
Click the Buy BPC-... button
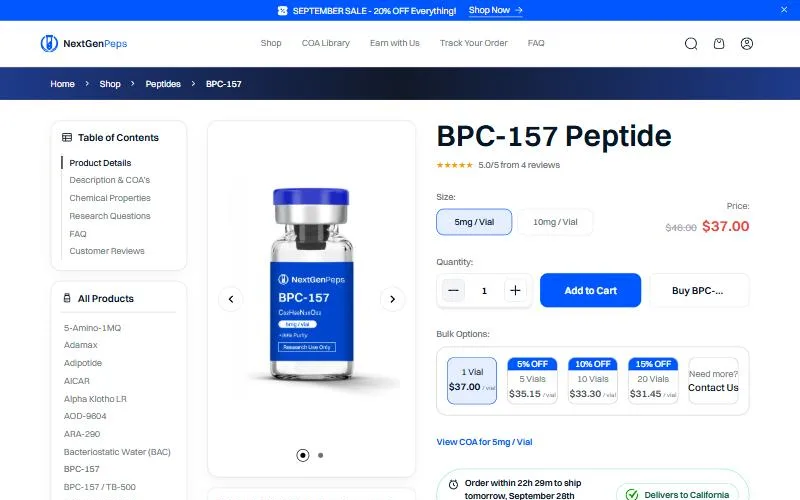tap(697, 290)
